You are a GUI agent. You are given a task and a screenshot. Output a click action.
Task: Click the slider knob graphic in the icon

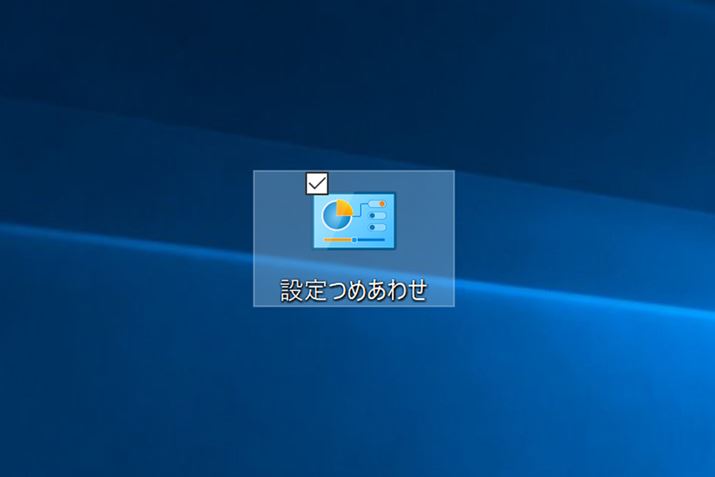pyautogui.click(x=354, y=240)
